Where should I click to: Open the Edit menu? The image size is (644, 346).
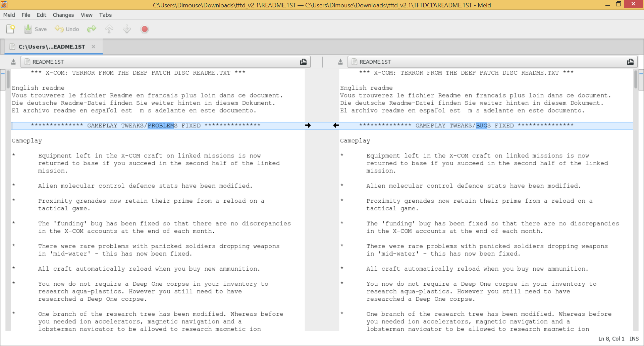pyautogui.click(x=42, y=15)
